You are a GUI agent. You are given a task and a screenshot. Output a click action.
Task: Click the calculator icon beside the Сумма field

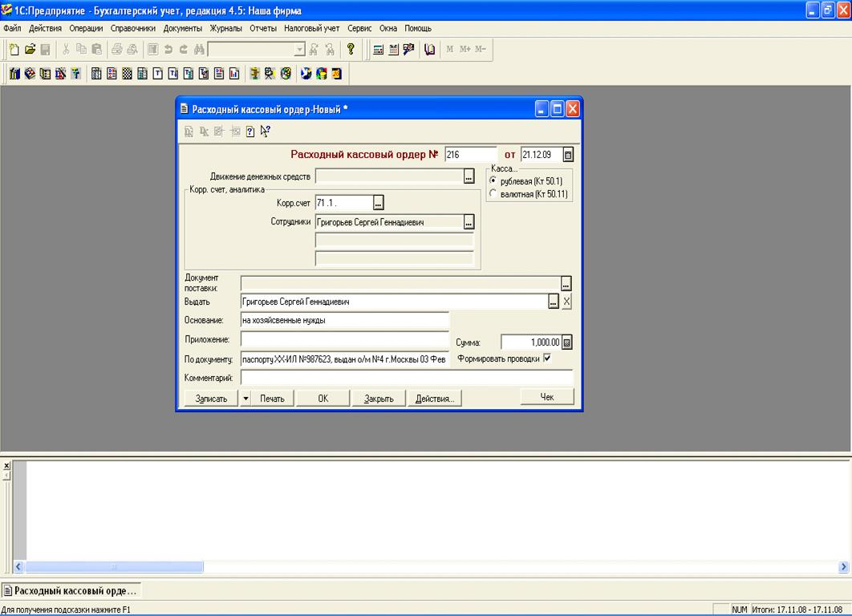pyautogui.click(x=567, y=342)
